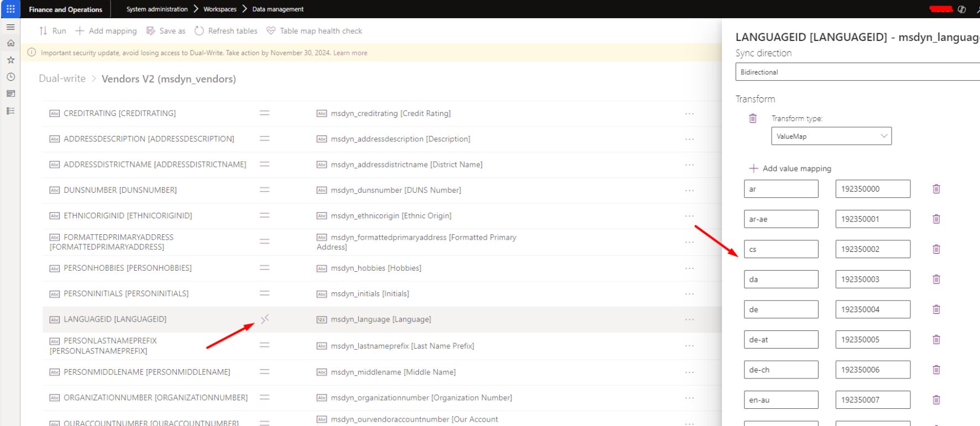Open PERSONMIDDLENAME mapping equals icon
Image resolution: width=980 pixels, height=426 pixels.
pyautogui.click(x=265, y=372)
